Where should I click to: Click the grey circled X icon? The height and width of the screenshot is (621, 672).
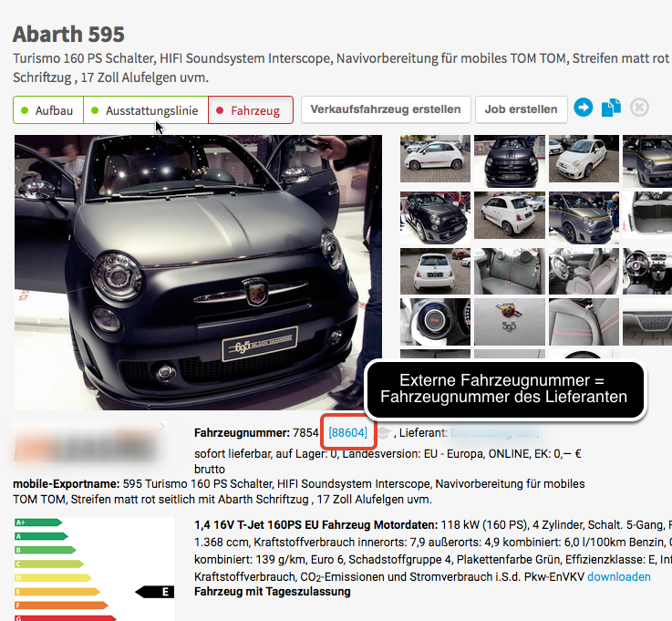(x=639, y=109)
